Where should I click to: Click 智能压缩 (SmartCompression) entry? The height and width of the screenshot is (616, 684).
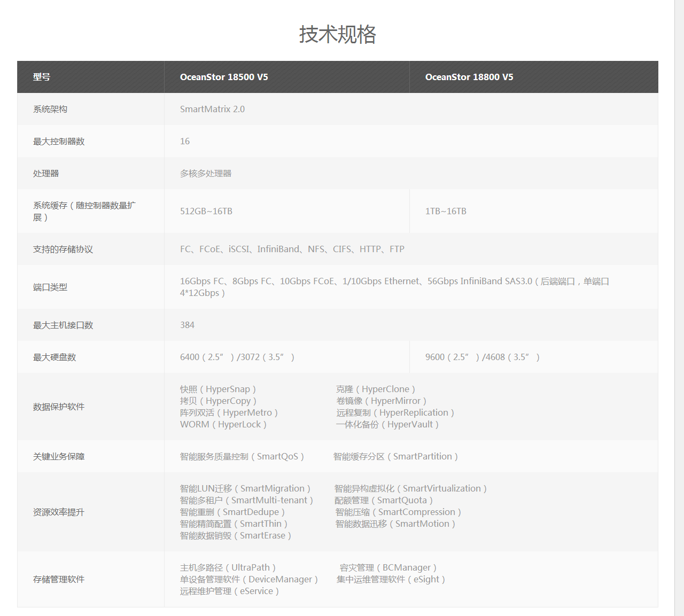click(x=398, y=512)
